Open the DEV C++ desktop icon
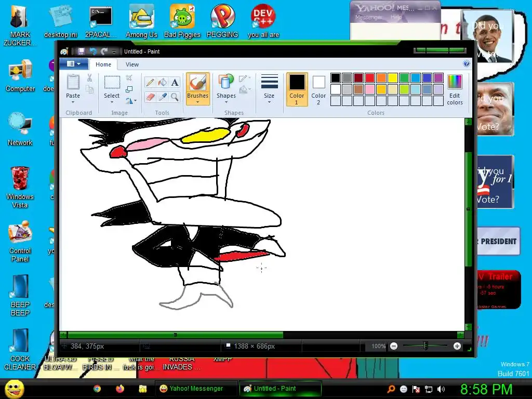Screen dimensions: 532x399 (263, 21)
